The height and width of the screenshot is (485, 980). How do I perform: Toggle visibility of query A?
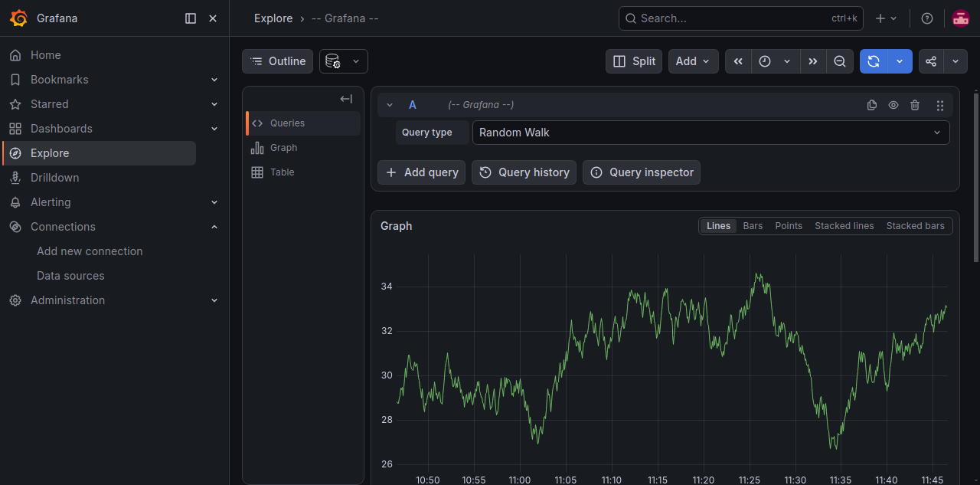(x=893, y=105)
